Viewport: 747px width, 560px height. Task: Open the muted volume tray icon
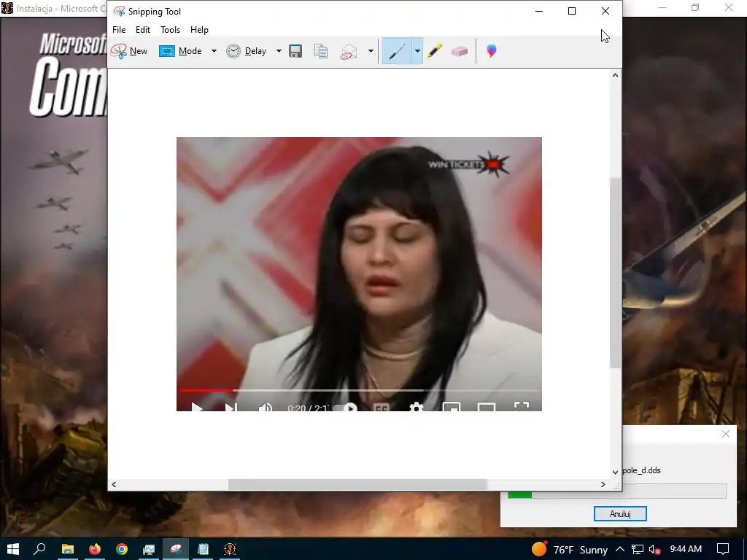click(x=654, y=550)
